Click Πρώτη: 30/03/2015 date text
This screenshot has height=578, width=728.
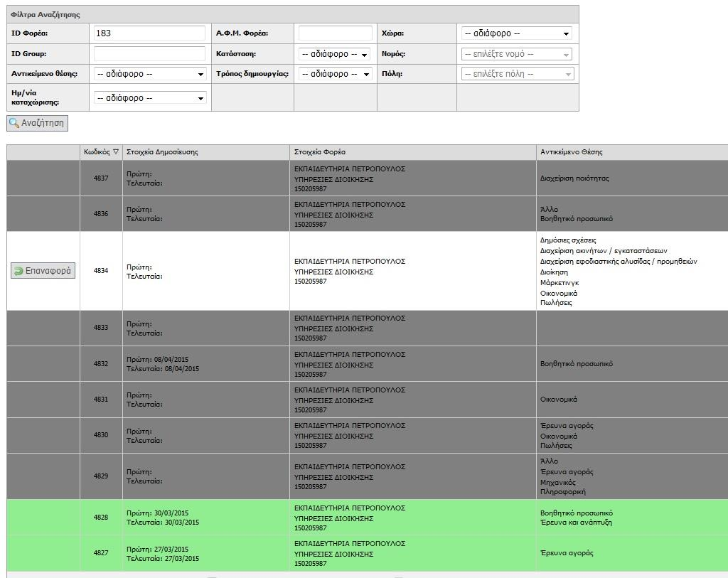click(157, 513)
